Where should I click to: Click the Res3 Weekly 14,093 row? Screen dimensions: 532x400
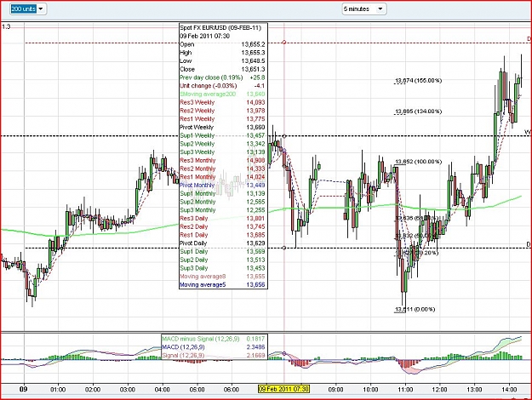(222, 102)
